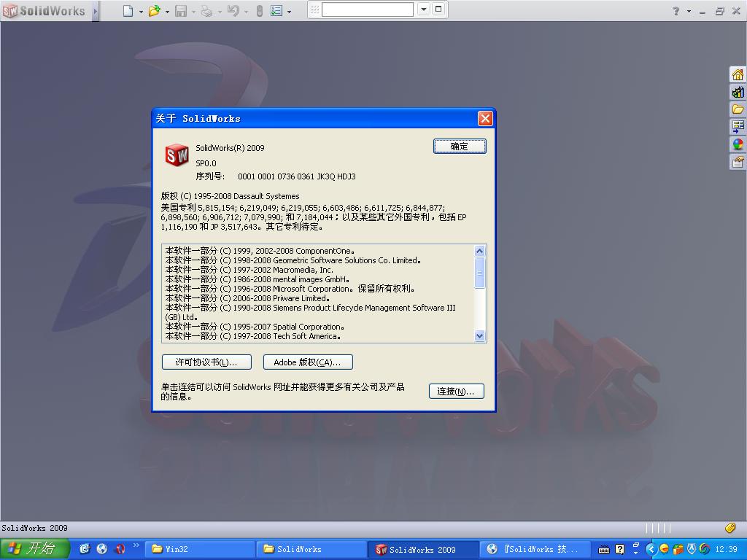The height and width of the screenshot is (560, 747).
Task: Click the tag icon in the status bar corner
Action: click(730, 527)
